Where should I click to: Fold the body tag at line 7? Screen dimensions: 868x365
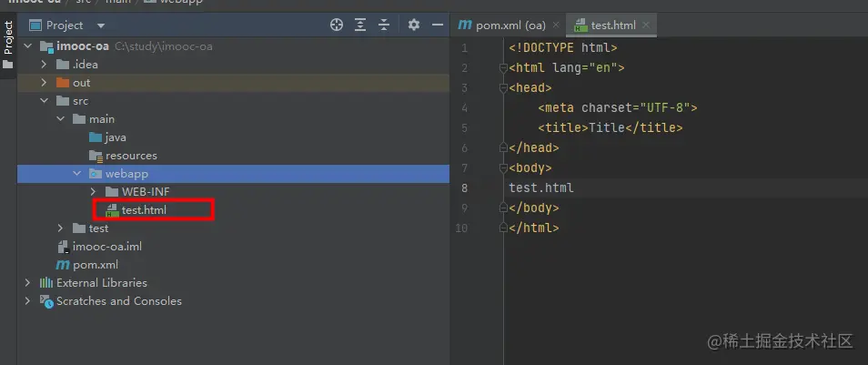(503, 167)
